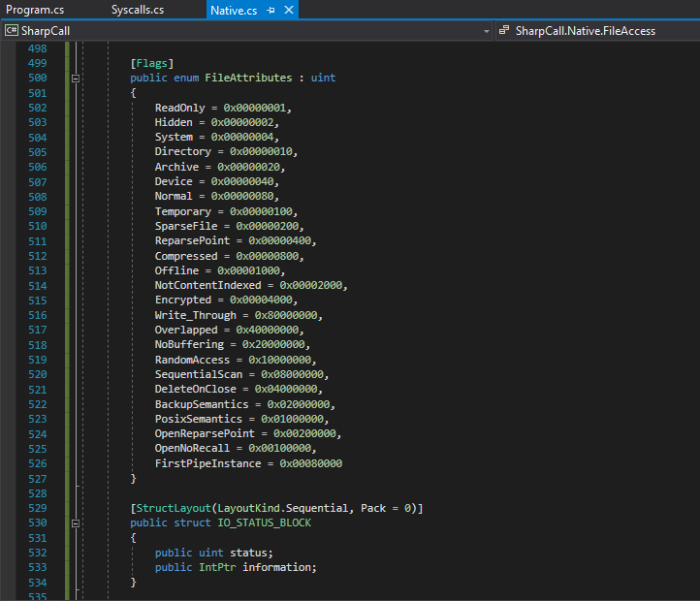Pin the Native.cs tab
The image size is (700, 601).
click(270, 10)
